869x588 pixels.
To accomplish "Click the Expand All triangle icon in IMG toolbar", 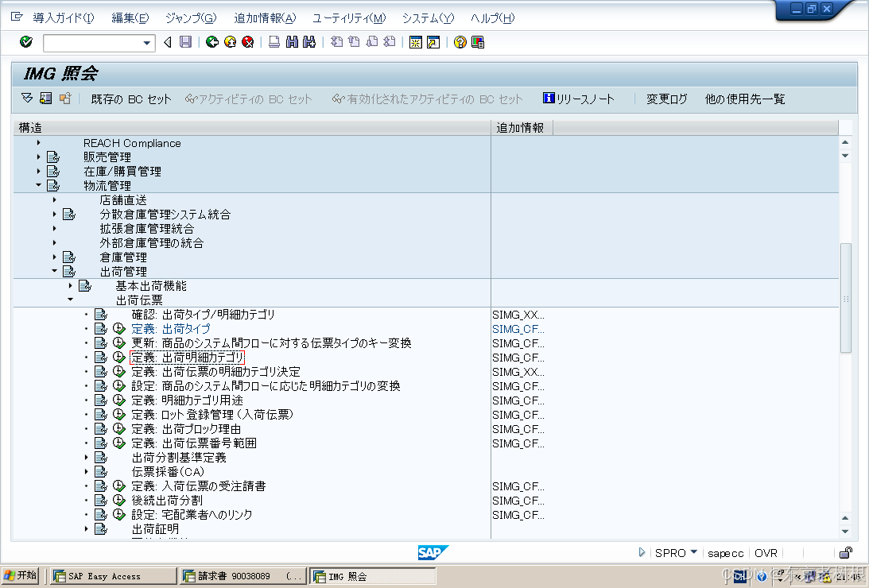I will point(27,99).
